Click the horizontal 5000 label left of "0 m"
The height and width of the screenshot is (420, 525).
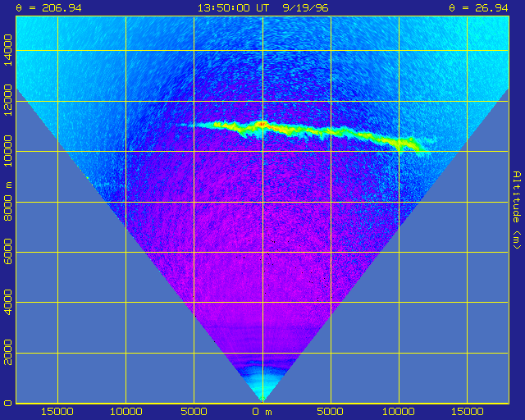coord(194,412)
